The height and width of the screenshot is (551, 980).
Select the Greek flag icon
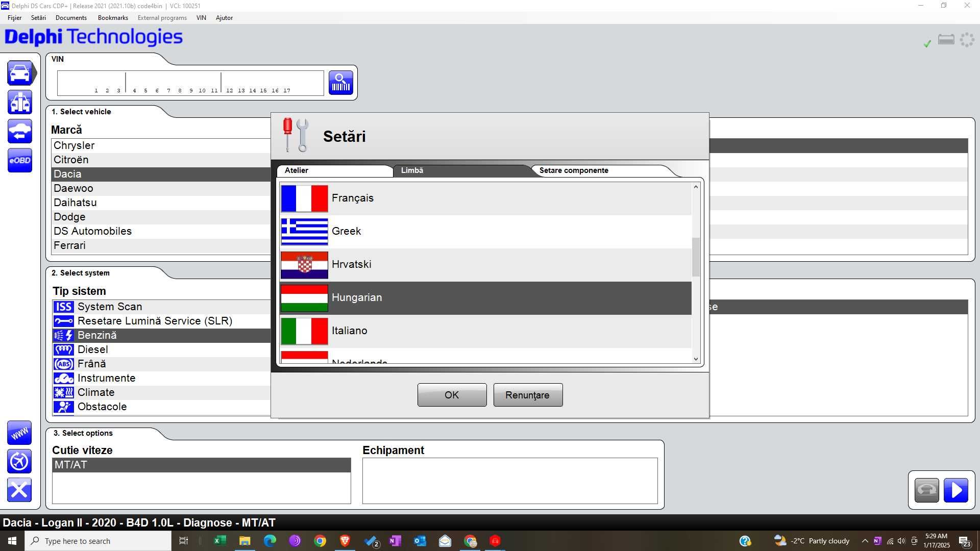[x=304, y=232]
